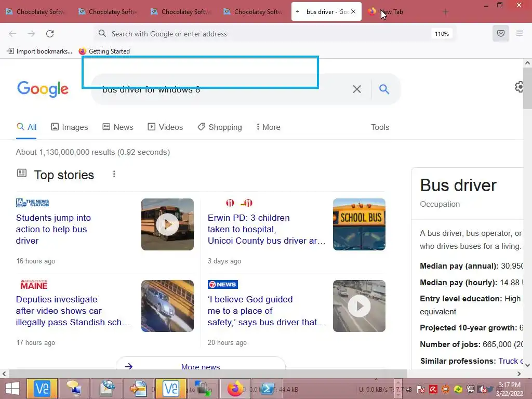Reset the 110% zoom level indicator
Viewport: 532px width, 399px height.
coord(442,34)
